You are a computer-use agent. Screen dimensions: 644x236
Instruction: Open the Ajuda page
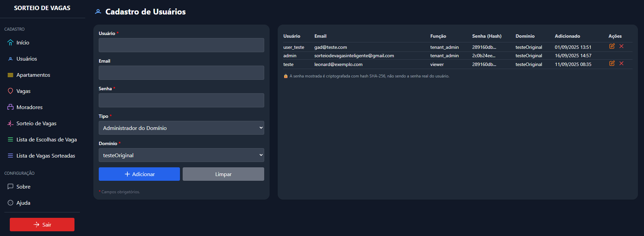click(x=23, y=203)
